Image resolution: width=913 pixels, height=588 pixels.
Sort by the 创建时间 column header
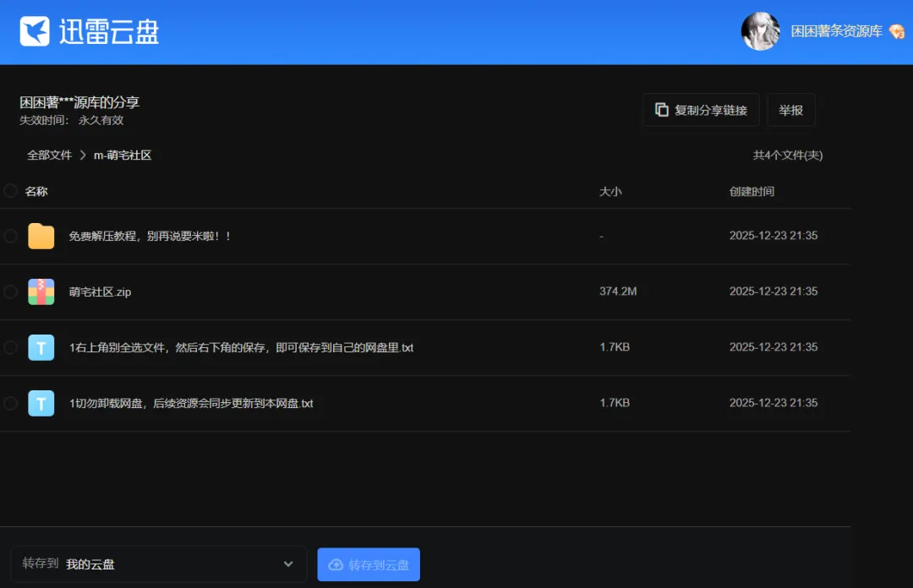pyautogui.click(x=752, y=192)
